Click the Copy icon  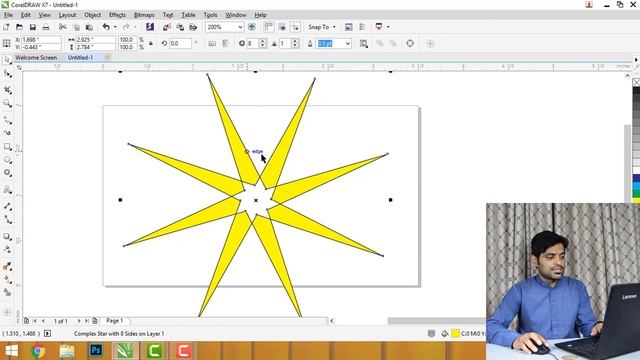pyautogui.click(x=76, y=27)
